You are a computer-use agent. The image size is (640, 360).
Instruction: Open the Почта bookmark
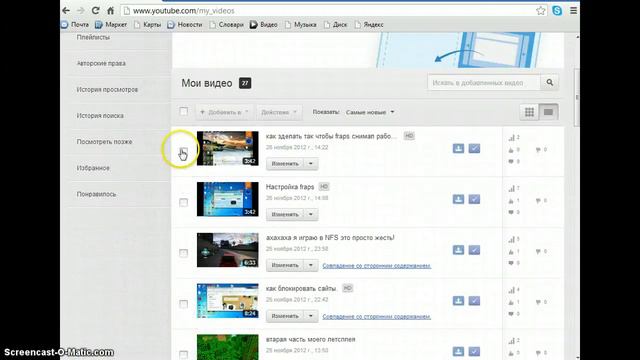tap(75, 24)
